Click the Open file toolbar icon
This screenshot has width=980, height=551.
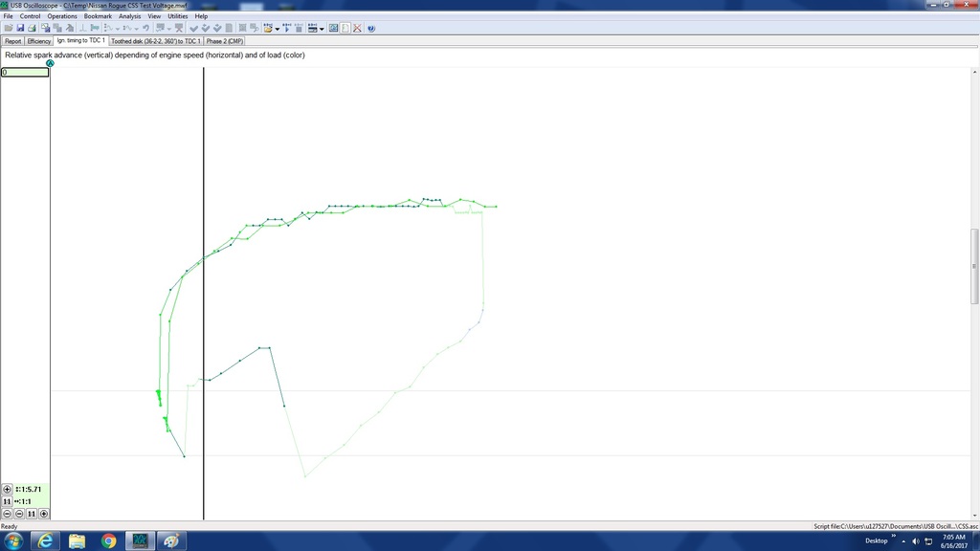pos(8,28)
